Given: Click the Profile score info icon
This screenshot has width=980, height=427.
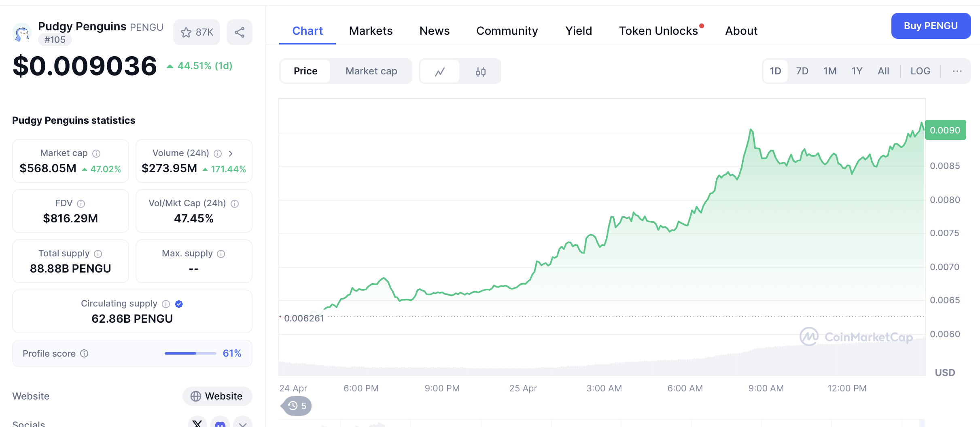Looking at the screenshot, I should point(84,353).
